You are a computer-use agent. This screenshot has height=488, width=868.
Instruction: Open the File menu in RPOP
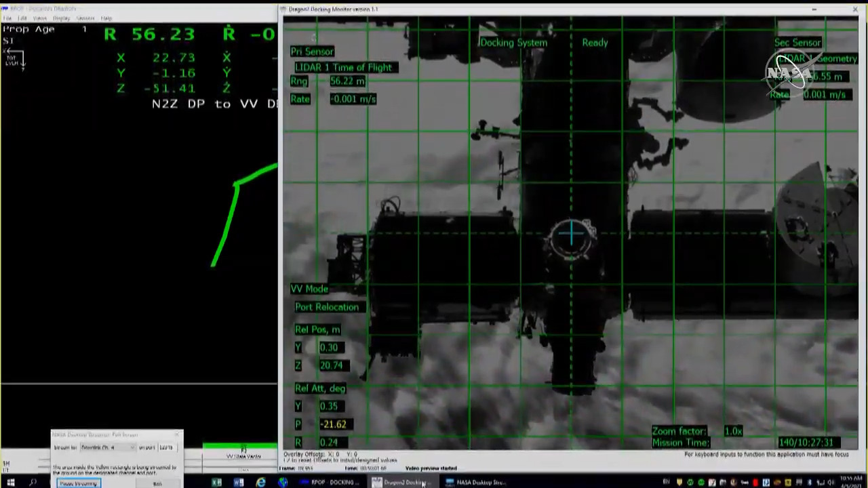click(x=7, y=18)
